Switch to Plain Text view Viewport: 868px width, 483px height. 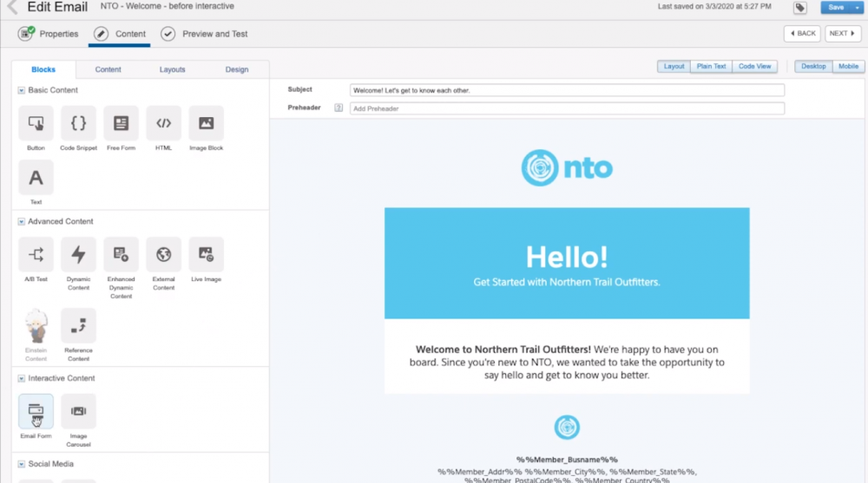(712, 67)
